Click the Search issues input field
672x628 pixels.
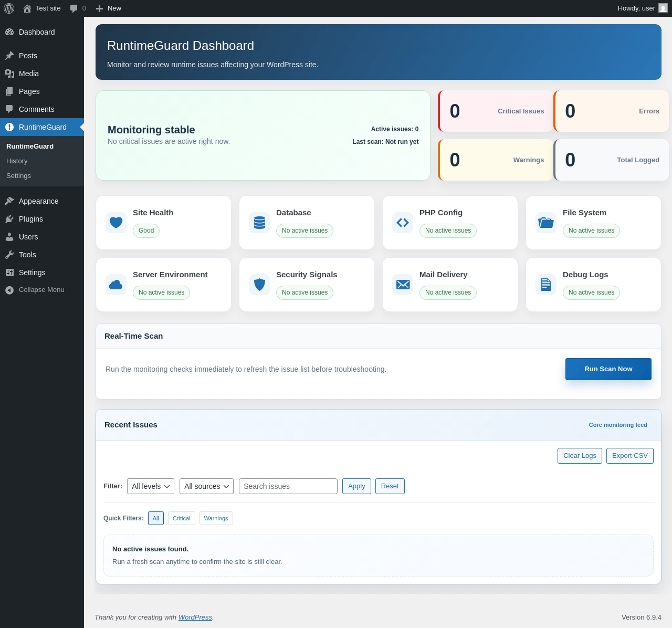point(288,486)
